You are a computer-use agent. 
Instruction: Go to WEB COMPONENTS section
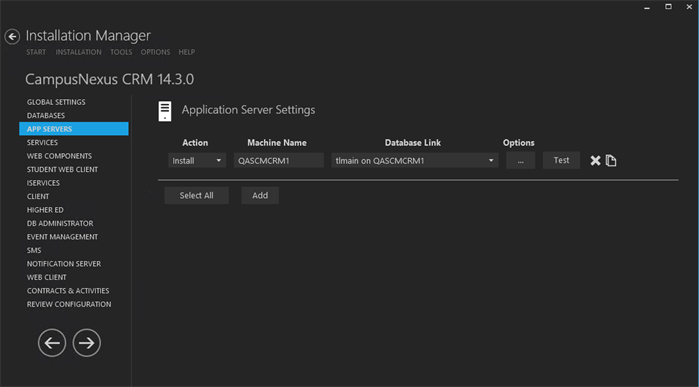(x=59, y=156)
